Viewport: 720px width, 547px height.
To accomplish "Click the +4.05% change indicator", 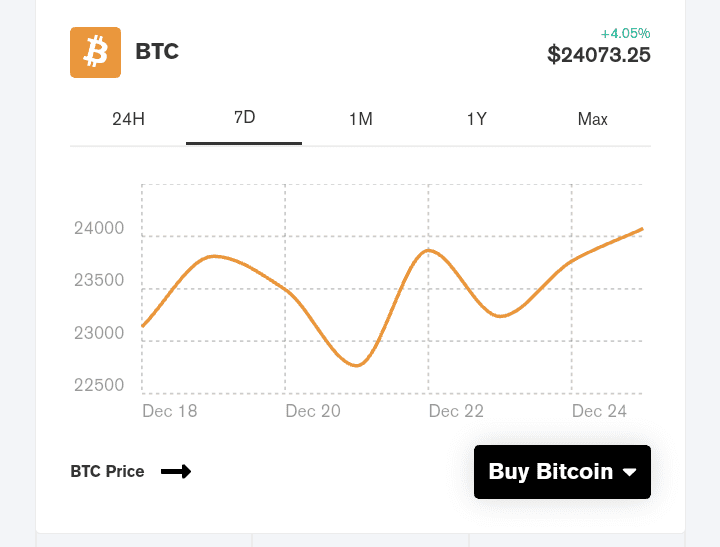I will click(625, 33).
